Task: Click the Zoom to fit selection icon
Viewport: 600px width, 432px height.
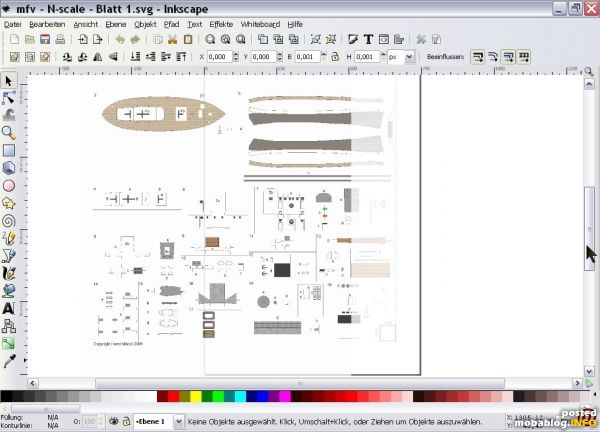Action: point(210,39)
